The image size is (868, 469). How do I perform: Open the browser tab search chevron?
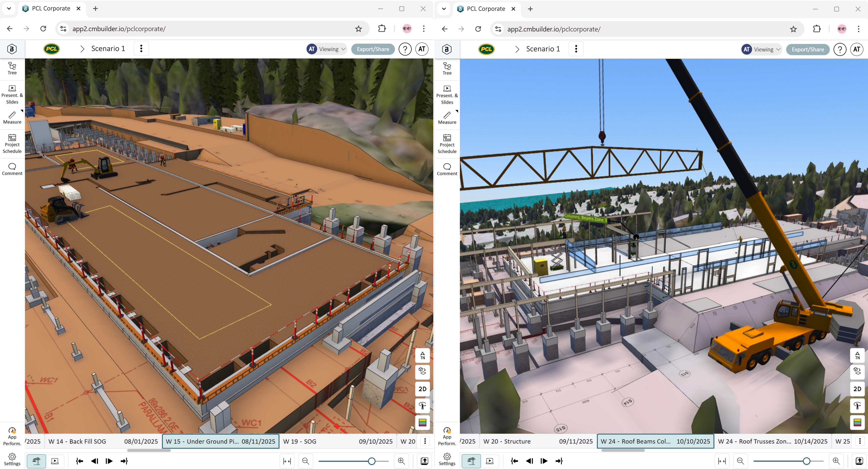pyautogui.click(x=9, y=8)
